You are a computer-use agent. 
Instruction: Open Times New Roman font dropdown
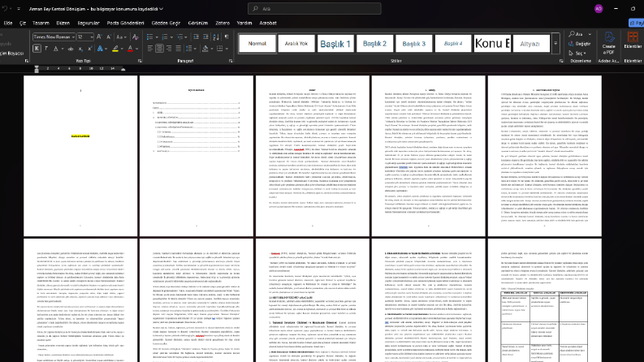click(73, 37)
